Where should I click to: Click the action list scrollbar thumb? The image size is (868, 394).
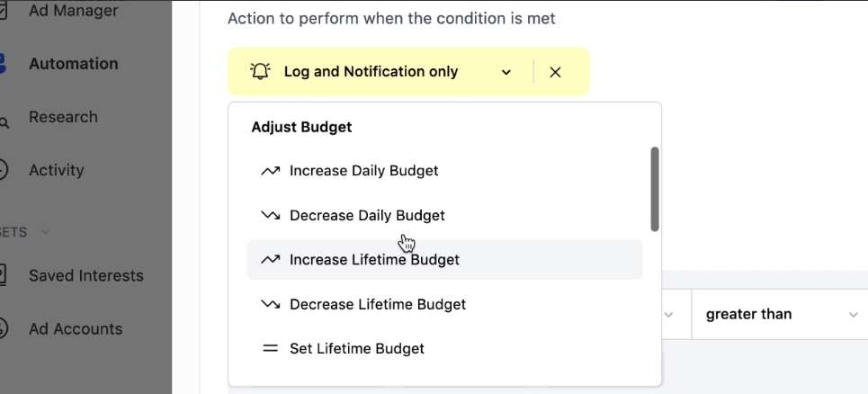[655, 189]
